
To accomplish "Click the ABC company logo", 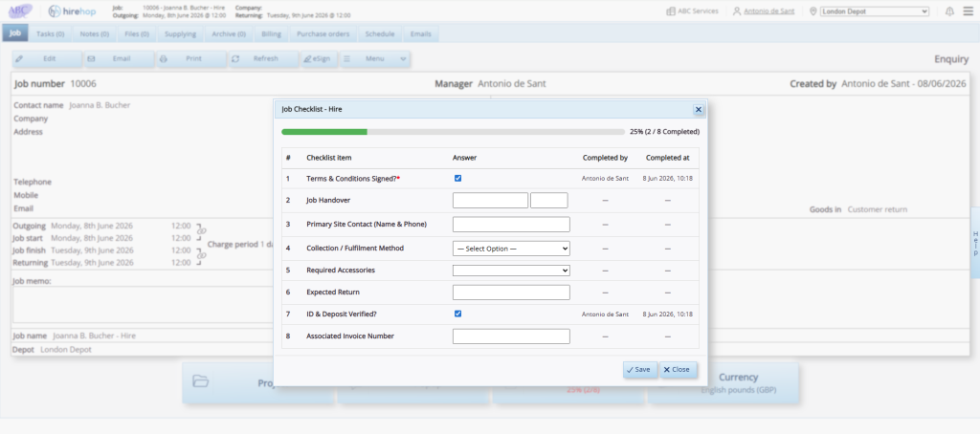I will point(21,11).
